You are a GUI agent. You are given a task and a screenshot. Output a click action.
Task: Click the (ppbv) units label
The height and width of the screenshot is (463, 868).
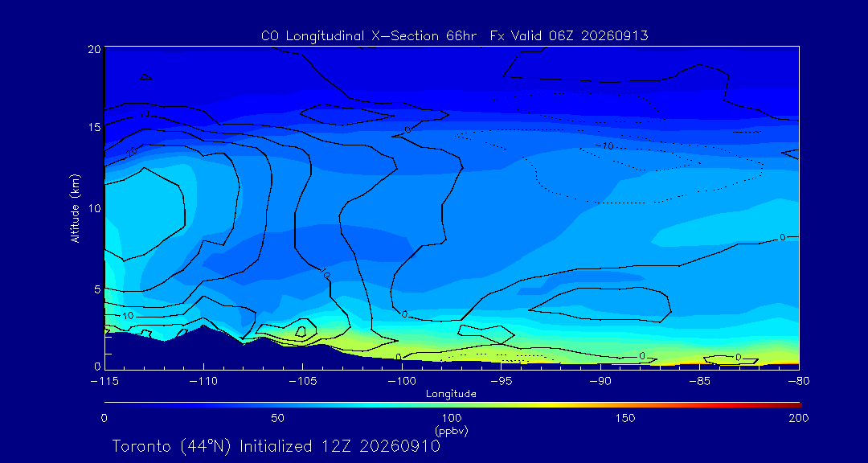[451, 430]
